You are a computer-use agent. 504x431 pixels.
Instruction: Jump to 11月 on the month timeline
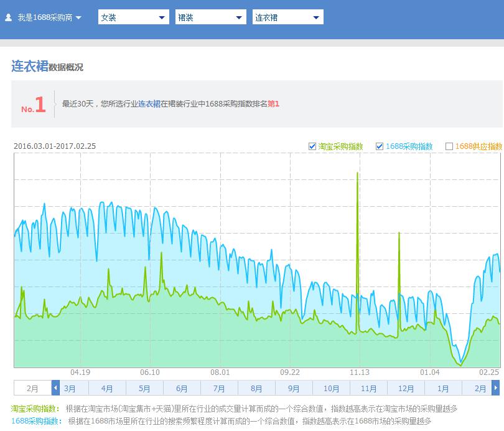pos(368,388)
